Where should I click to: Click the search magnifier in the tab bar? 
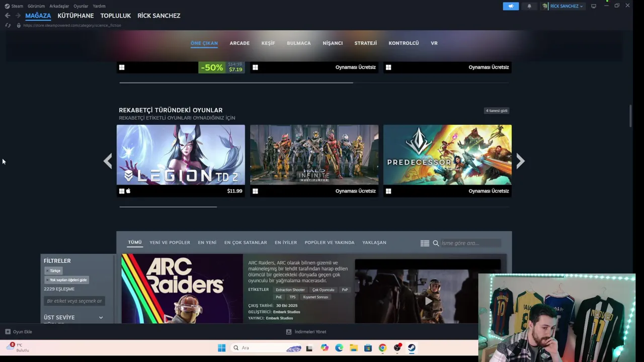pos(436,243)
